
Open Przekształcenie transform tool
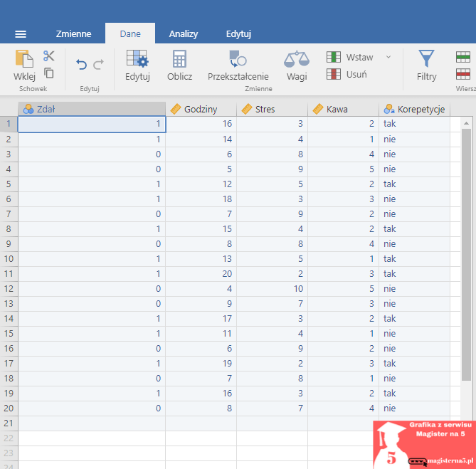pyautogui.click(x=238, y=65)
